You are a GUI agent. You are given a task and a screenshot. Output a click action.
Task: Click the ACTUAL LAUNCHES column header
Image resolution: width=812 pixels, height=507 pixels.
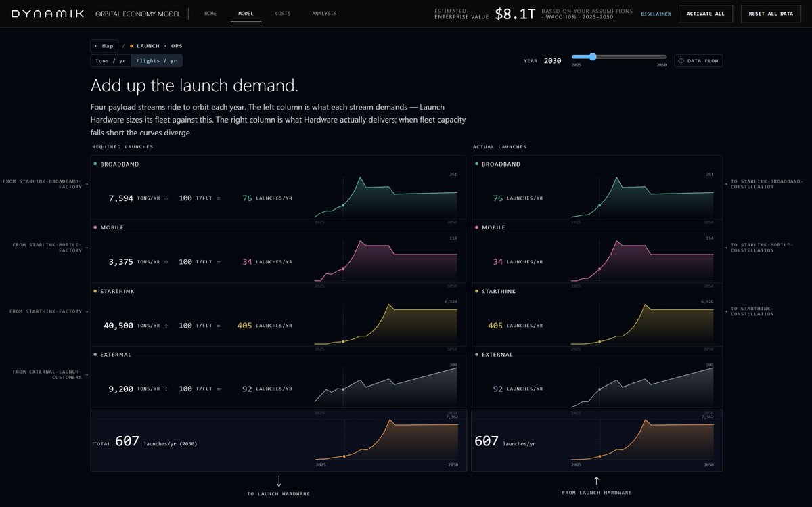(499, 147)
